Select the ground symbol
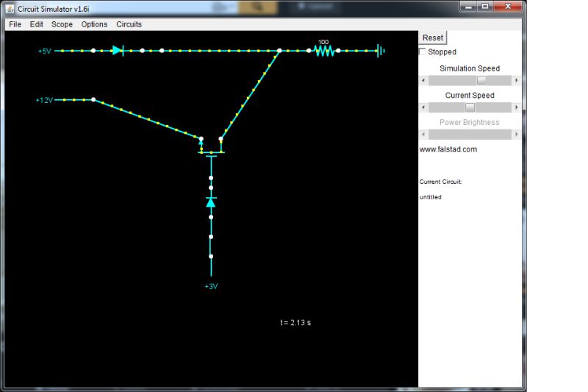This screenshot has height=392, width=588. [x=381, y=51]
